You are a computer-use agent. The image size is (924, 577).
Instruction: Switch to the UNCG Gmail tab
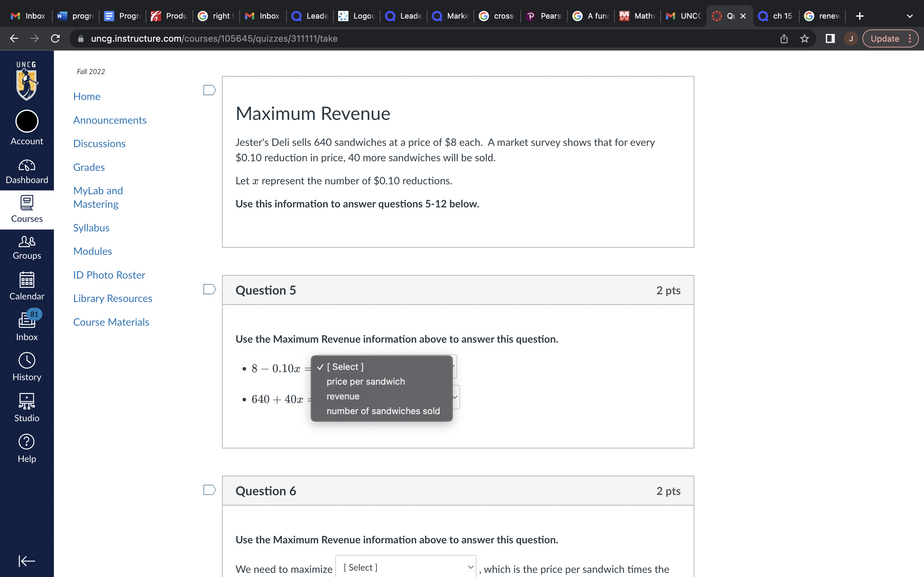683,16
